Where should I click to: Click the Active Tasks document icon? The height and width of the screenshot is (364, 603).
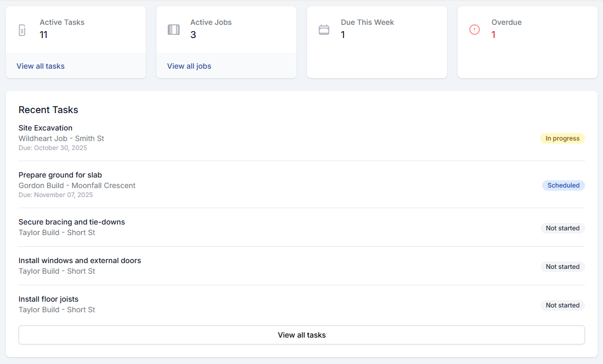point(22,30)
